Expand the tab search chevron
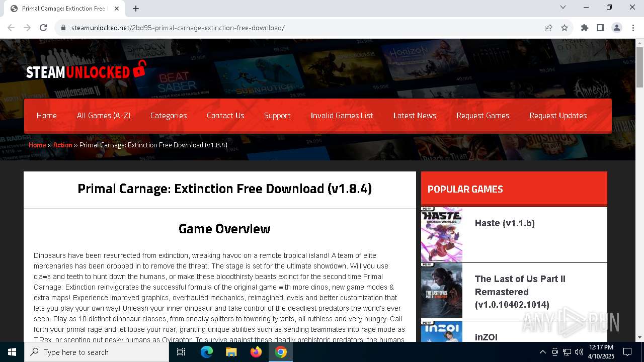Image resolution: width=644 pixels, height=362 pixels. click(x=563, y=7)
